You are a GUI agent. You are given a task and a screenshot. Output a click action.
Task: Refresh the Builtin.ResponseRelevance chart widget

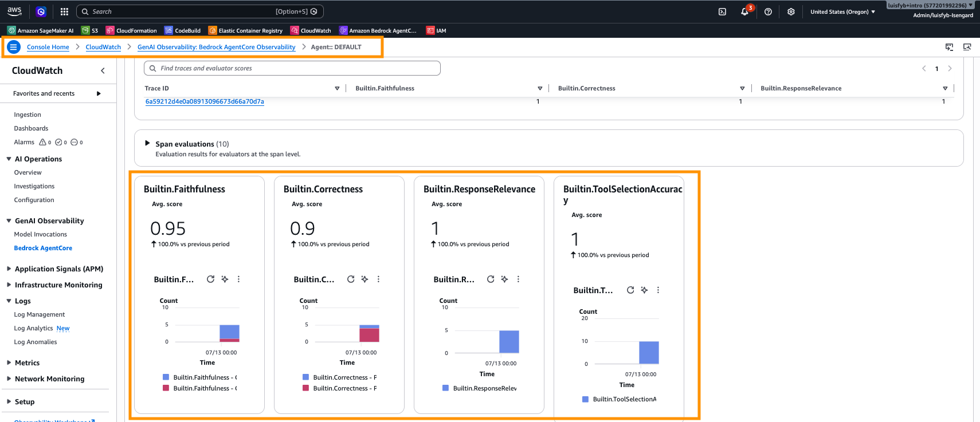pos(491,279)
